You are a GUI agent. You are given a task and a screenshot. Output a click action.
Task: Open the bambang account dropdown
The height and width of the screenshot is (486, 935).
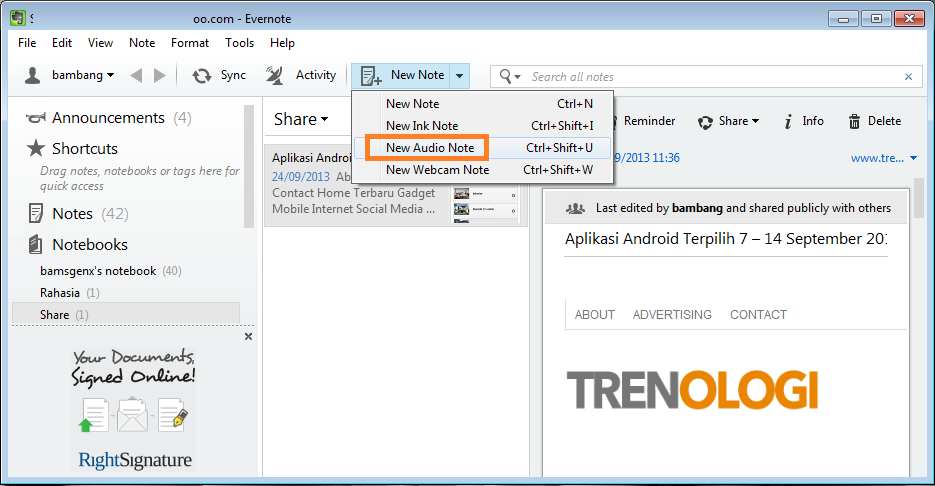[110, 76]
